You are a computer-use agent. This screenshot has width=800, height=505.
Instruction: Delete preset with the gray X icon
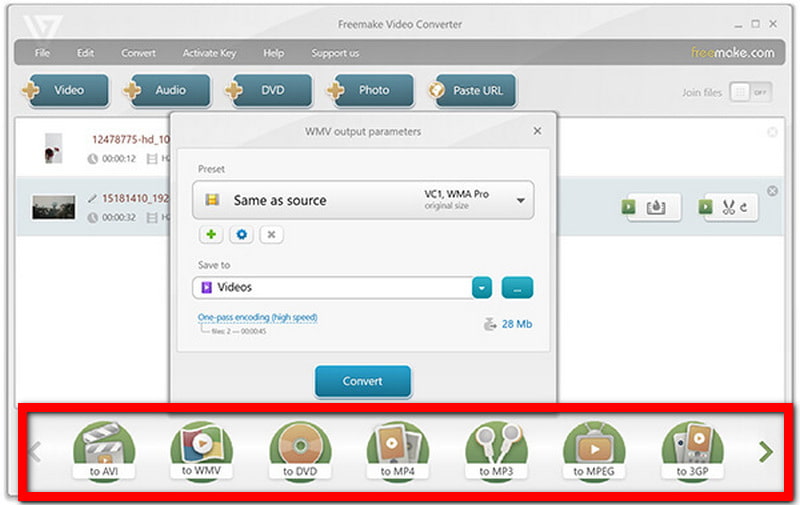pyautogui.click(x=271, y=235)
